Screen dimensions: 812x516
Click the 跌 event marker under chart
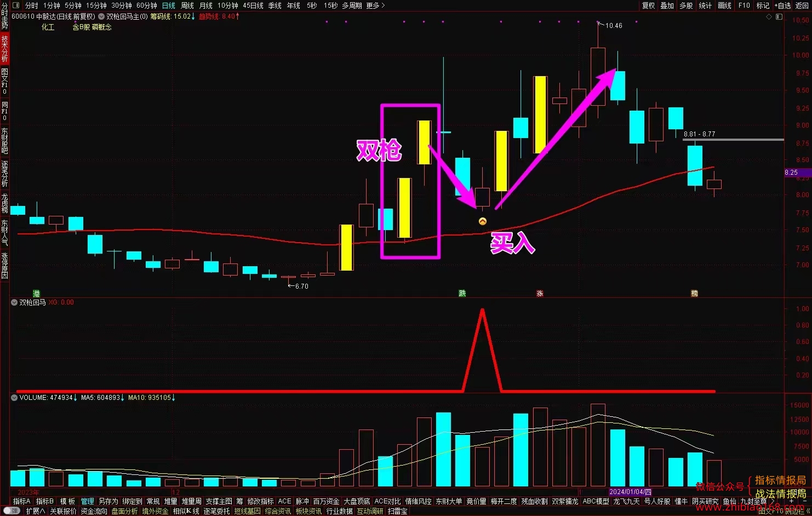462,294
